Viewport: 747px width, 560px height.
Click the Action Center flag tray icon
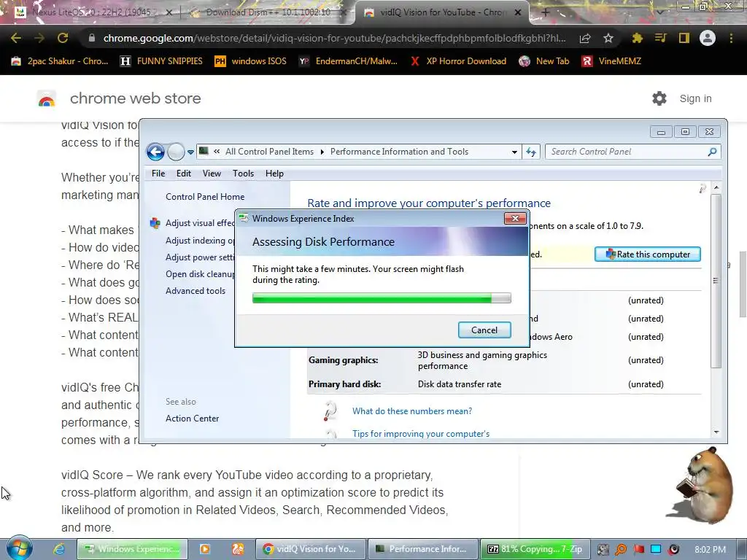tap(638, 550)
